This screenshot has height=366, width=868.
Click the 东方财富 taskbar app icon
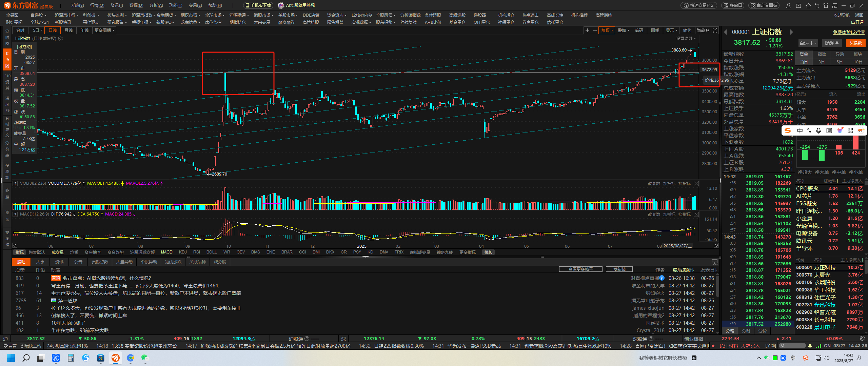click(115, 358)
